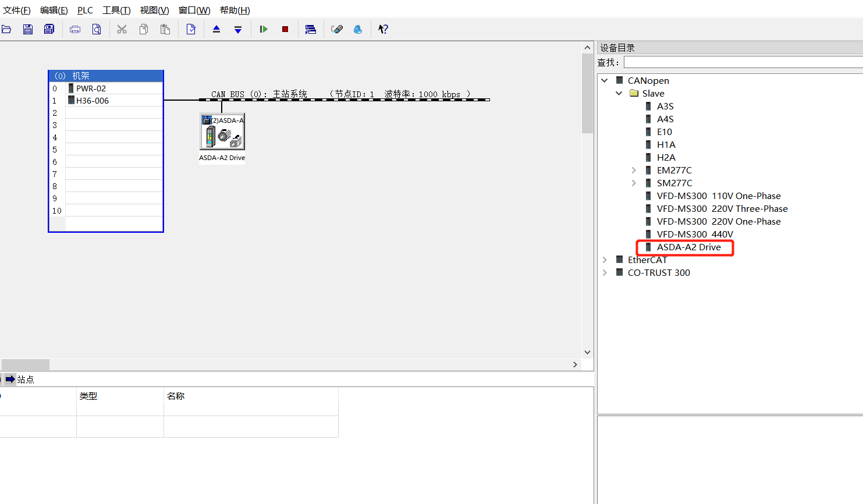This screenshot has width=863, height=504.
Task: Open the 工具(T) menu
Action: point(116,10)
